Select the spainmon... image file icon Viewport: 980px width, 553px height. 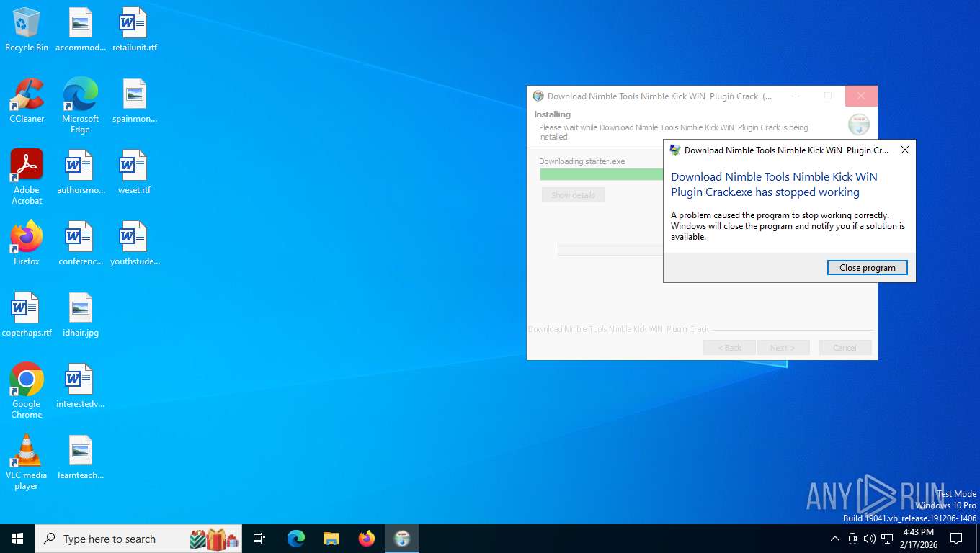coord(134,102)
